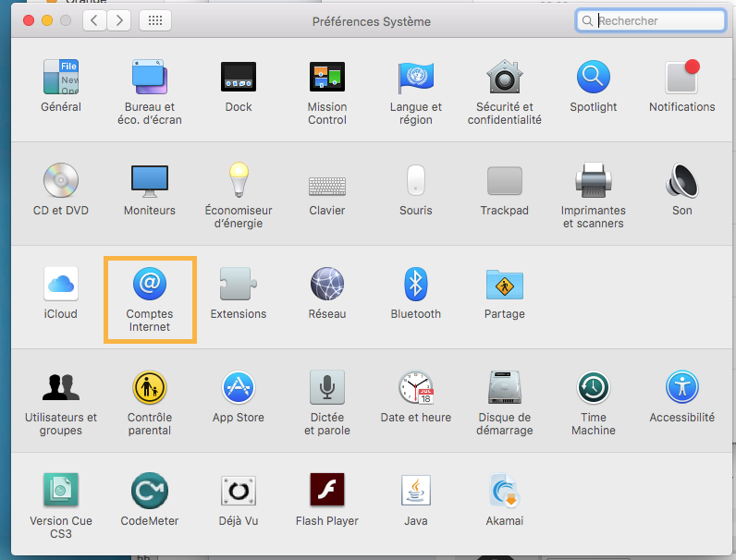Focus the Rechercher search field
This screenshot has height=560, width=736.
[651, 20]
